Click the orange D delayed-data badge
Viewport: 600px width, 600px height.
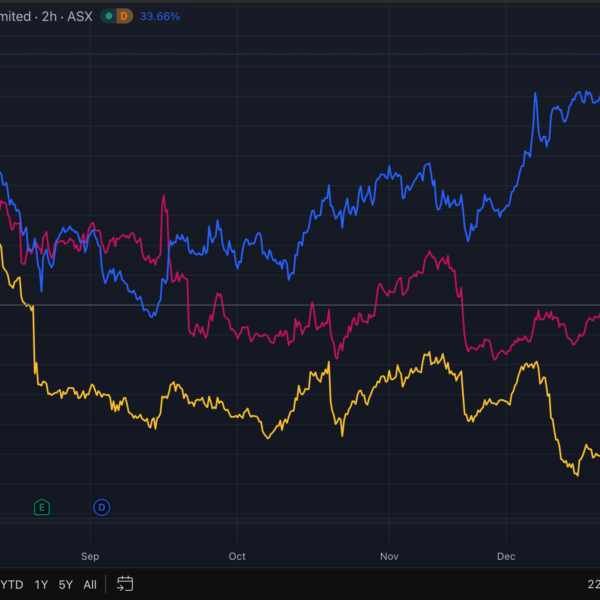coord(124,16)
